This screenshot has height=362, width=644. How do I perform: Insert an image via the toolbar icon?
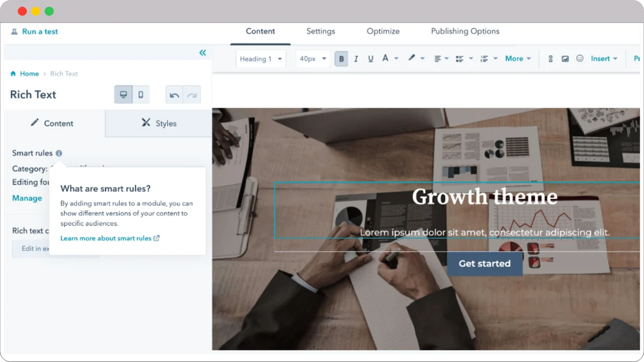[564, 58]
